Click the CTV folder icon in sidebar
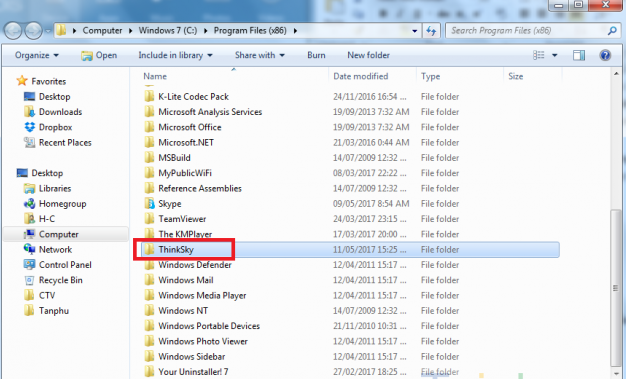This screenshot has height=382, width=629. (30, 296)
